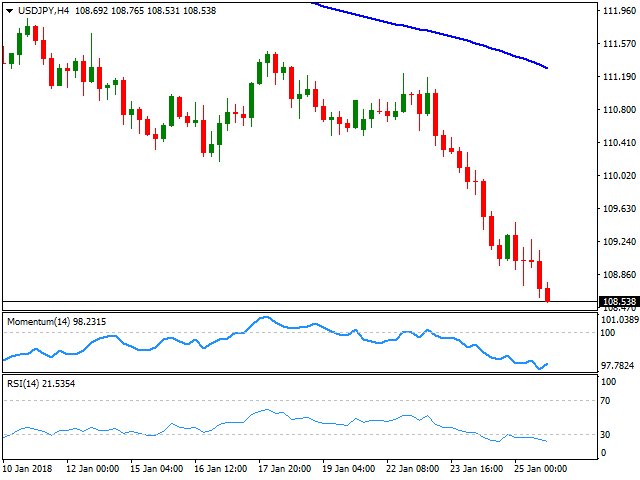Click the 110.020 price scale label
The width and height of the screenshot is (640, 480).
619,176
